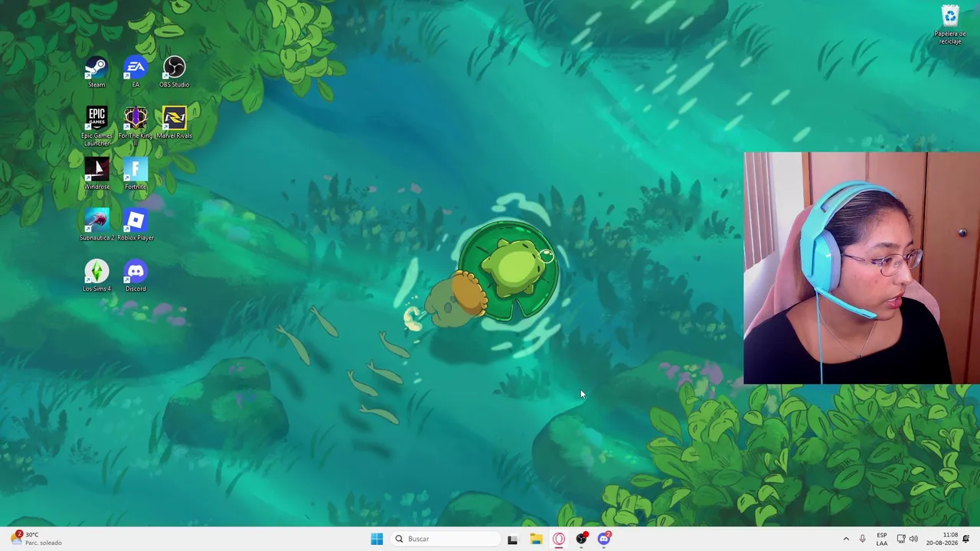Select the OBS Studio desktop shortcut
Image resolution: width=980 pixels, height=551 pixels.
pyautogui.click(x=174, y=72)
